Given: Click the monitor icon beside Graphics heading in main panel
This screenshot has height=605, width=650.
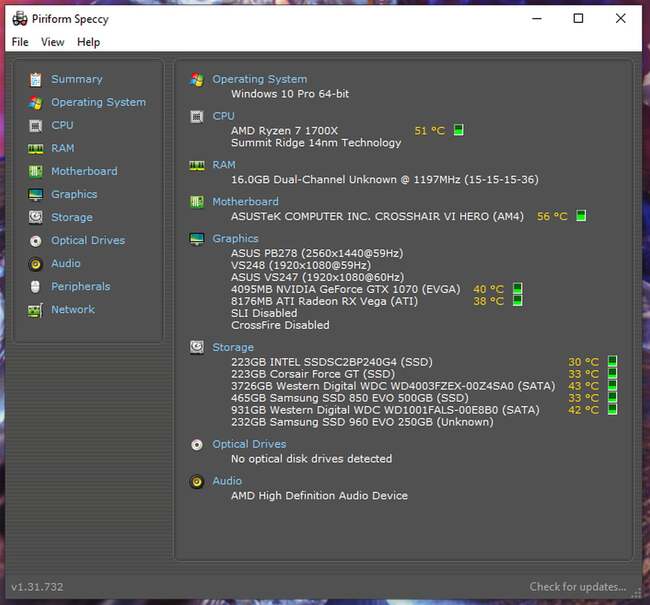Looking at the screenshot, I should tap(197, 239).
